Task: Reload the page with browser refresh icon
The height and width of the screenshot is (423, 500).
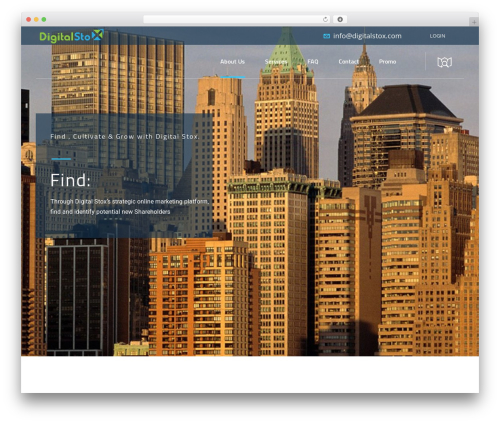Action: tap(325, 19)
